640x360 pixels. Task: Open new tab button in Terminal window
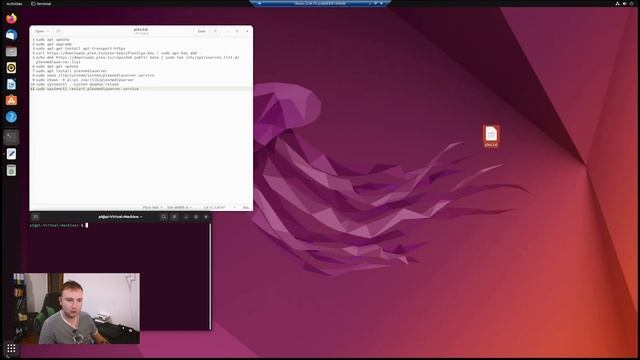coord(36,217)
